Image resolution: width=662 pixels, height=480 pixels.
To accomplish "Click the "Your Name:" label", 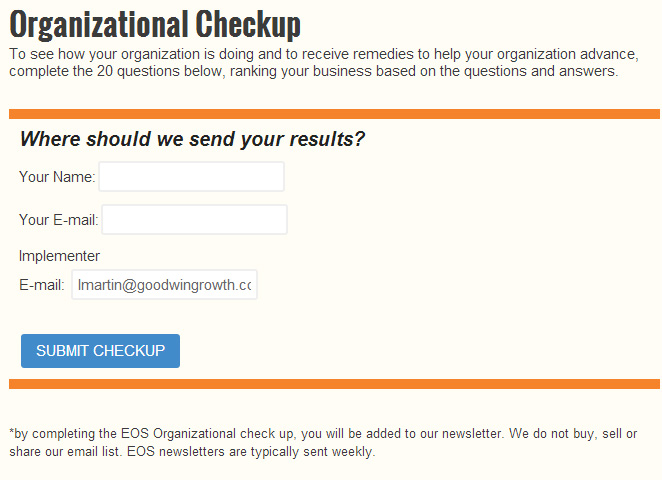I will pos(57,176).
